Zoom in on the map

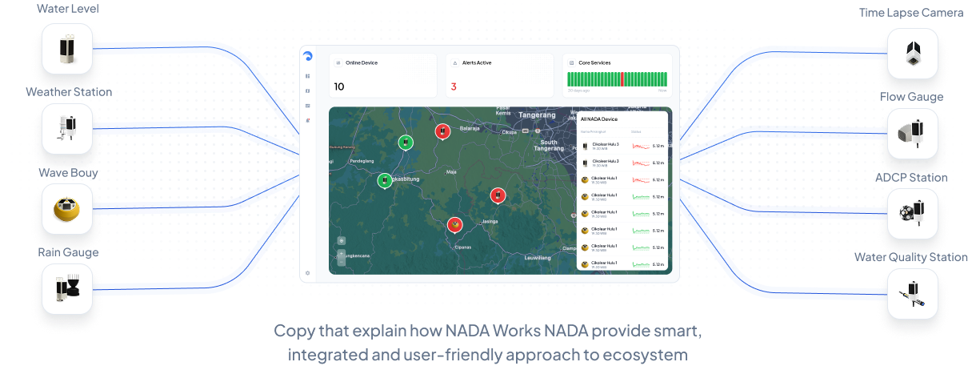point(342,253)
